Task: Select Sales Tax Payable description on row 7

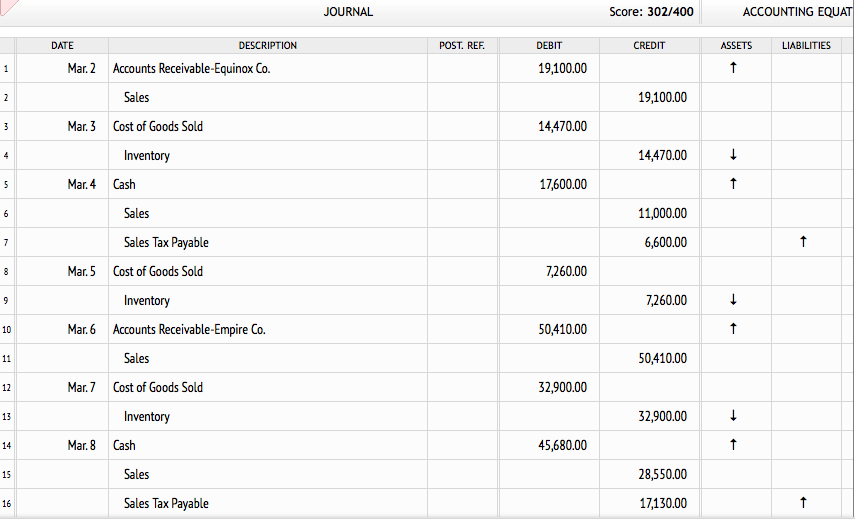Action: pyautogui.click(x=166, y=243)
